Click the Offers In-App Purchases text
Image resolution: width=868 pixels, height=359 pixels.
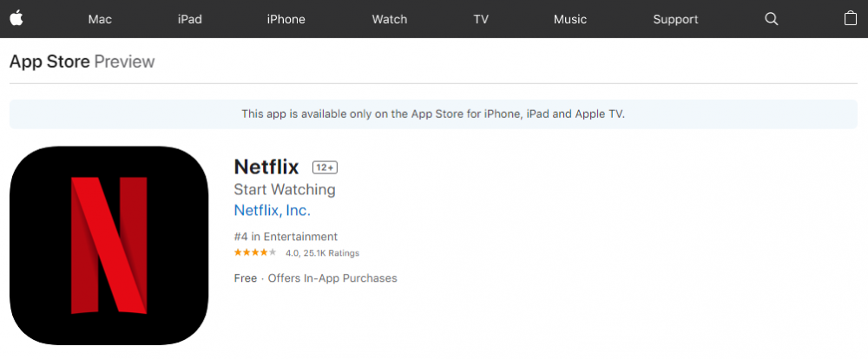tap(332, 278)
